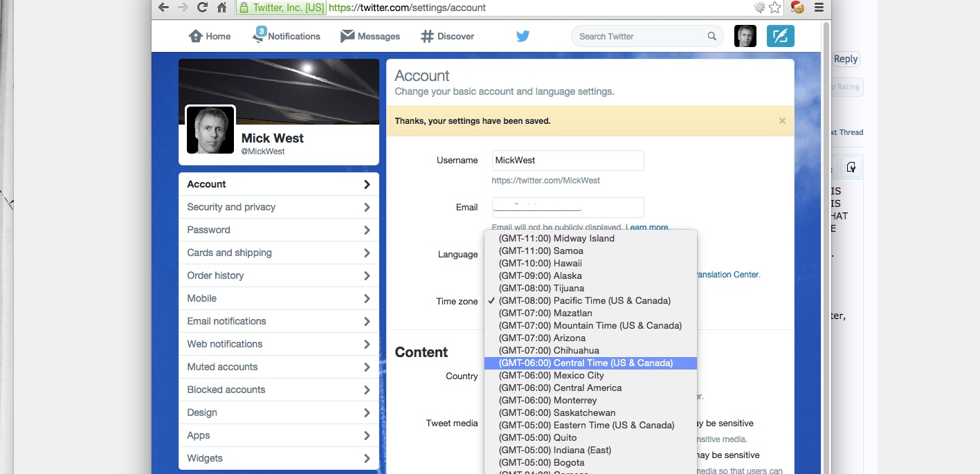Click the browser address bar URL
Viewport: 980px width, 474px height.
pyautogui.click(x=407, y=8)
